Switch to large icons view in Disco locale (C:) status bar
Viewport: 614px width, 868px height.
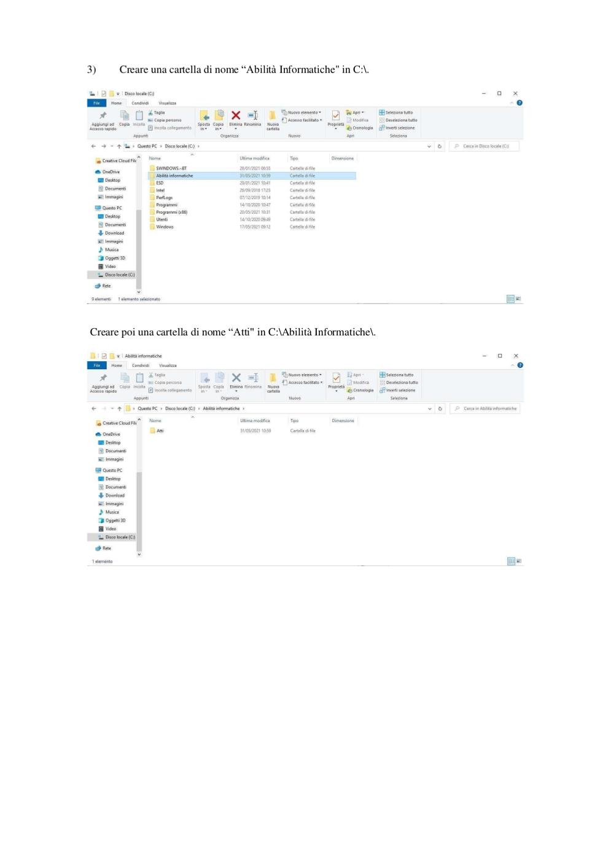click(x=518, y=299)
